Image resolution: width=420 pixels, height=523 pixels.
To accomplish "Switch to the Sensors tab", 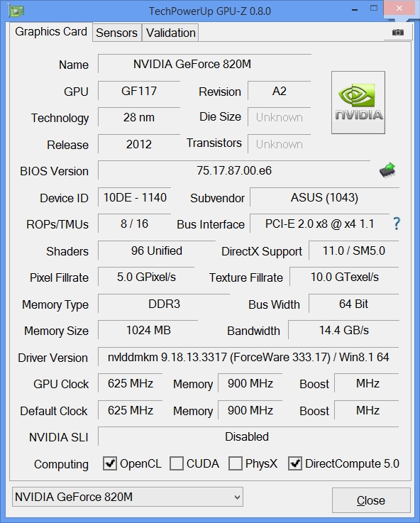I will [116, 33].
